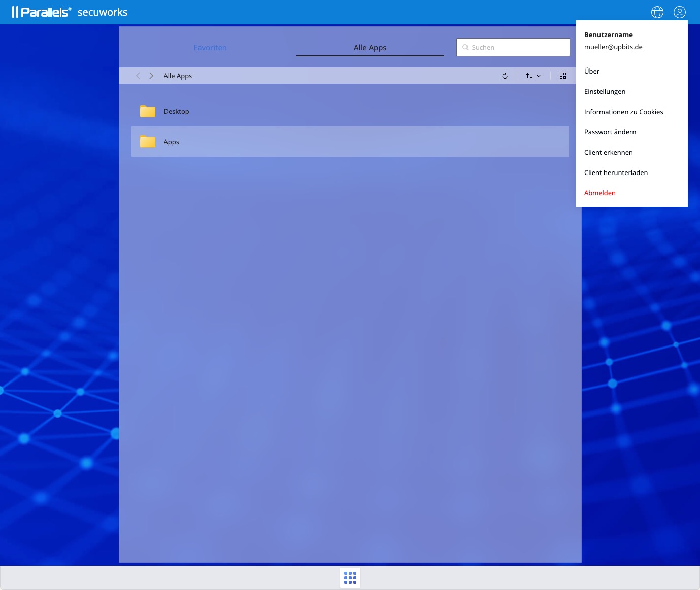Log out via the red Abmelden link
Viewport: 700px width, 590px height.
coord(599,193)
